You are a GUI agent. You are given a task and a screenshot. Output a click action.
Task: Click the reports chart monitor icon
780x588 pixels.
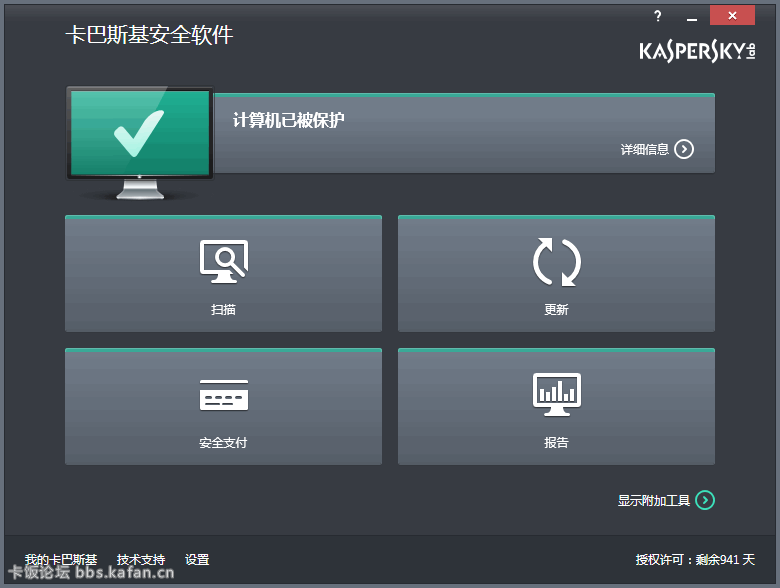[557, 394]
